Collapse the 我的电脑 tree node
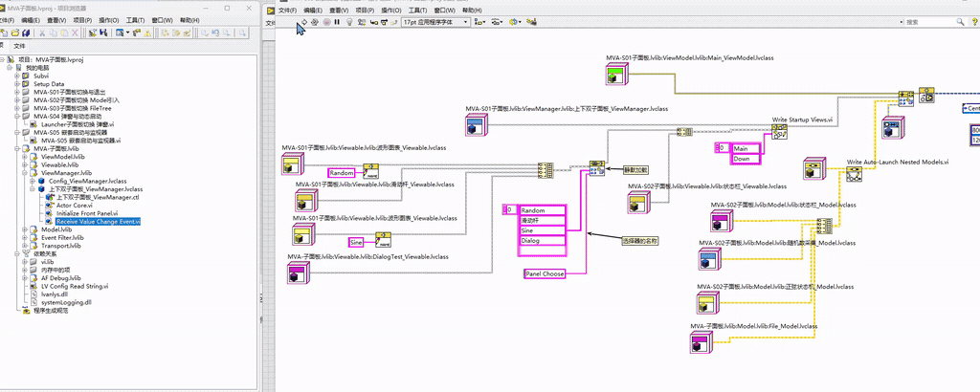Image resolution: width=980 pixels, height=392 pixels. tap(10, 68)
